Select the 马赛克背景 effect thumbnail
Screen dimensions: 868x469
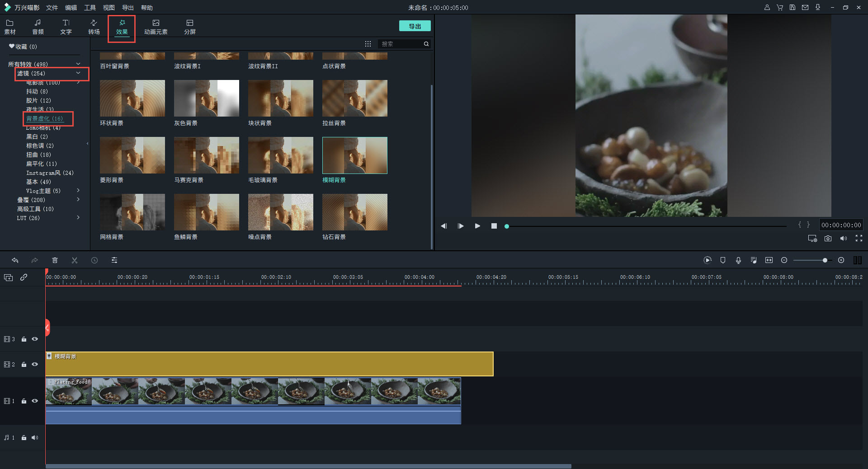tap(206, 155)
